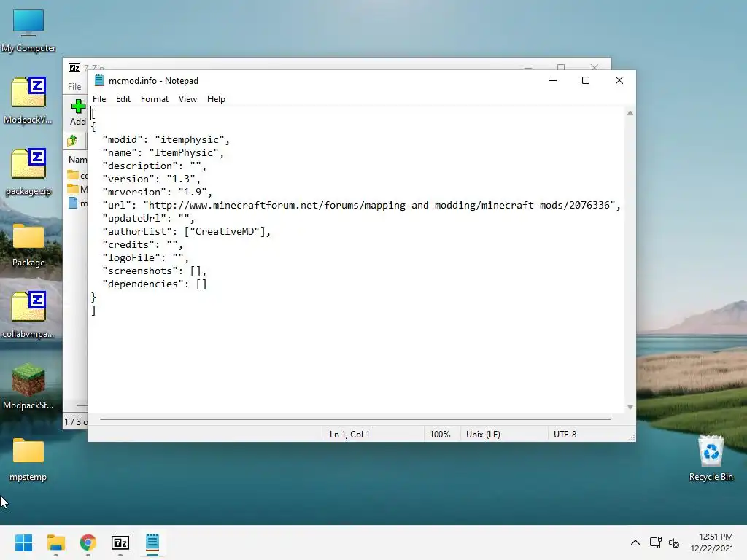747x560 pixels.
Task: Minimize the Notepad window
Action: coord(553,80)
